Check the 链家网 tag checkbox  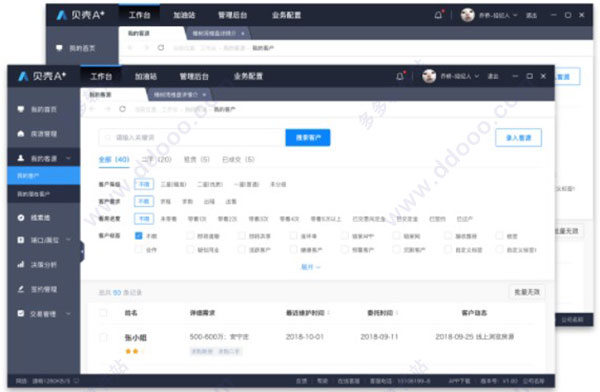coord(396,236)
